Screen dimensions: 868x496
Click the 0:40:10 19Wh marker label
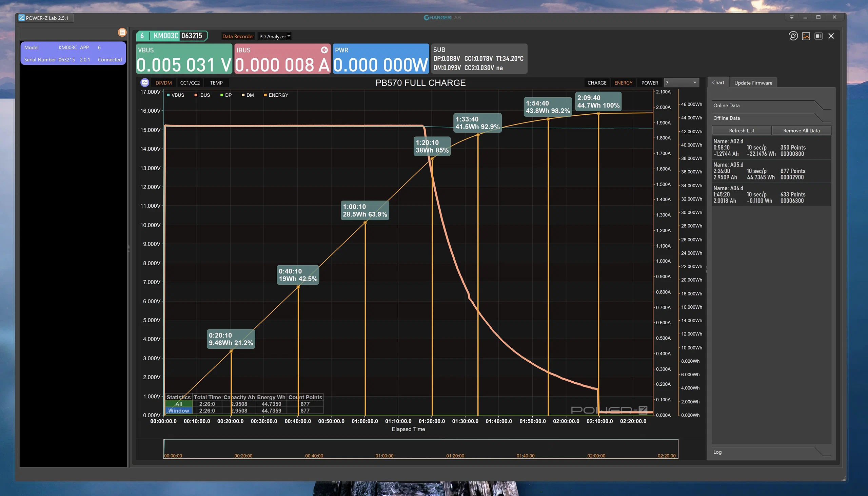[298, 275]
